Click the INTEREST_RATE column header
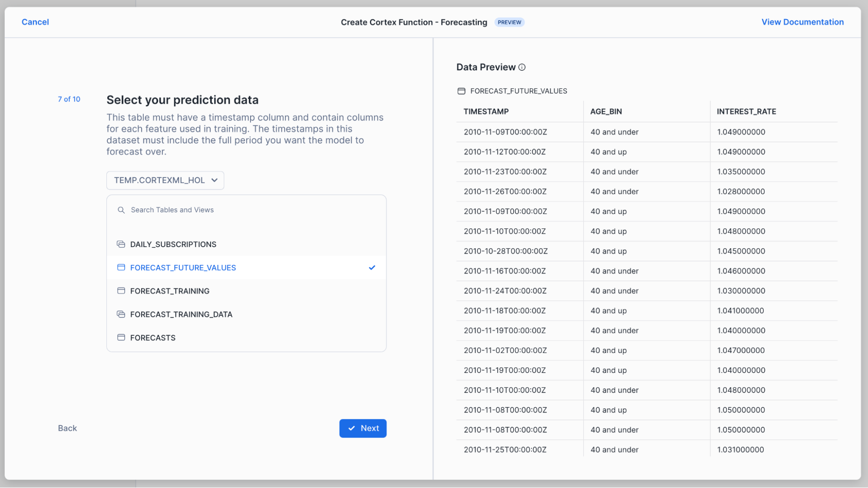Image resolution: width=868 pixels, height=488 pixels. (746, 112)
